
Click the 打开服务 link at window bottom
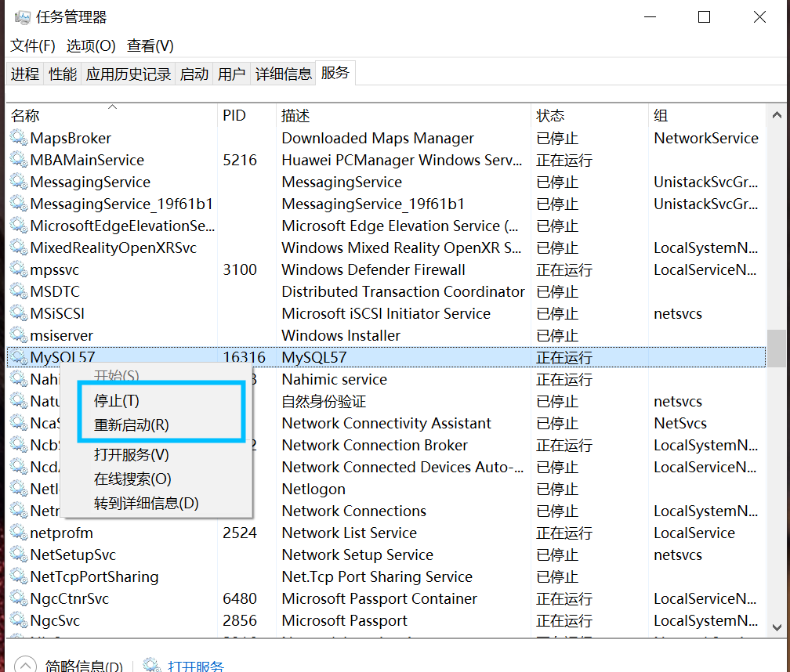coord(196,667)
